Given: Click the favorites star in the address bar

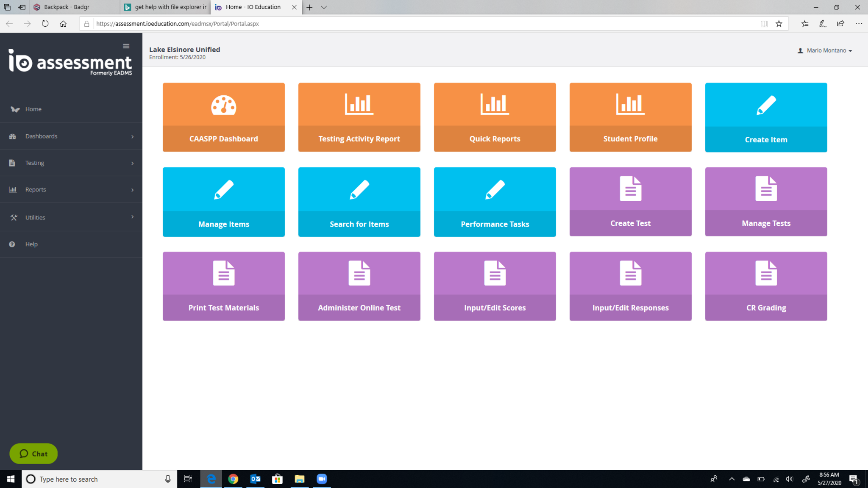Looking at the screenshot, I should [x=779, y=24].
